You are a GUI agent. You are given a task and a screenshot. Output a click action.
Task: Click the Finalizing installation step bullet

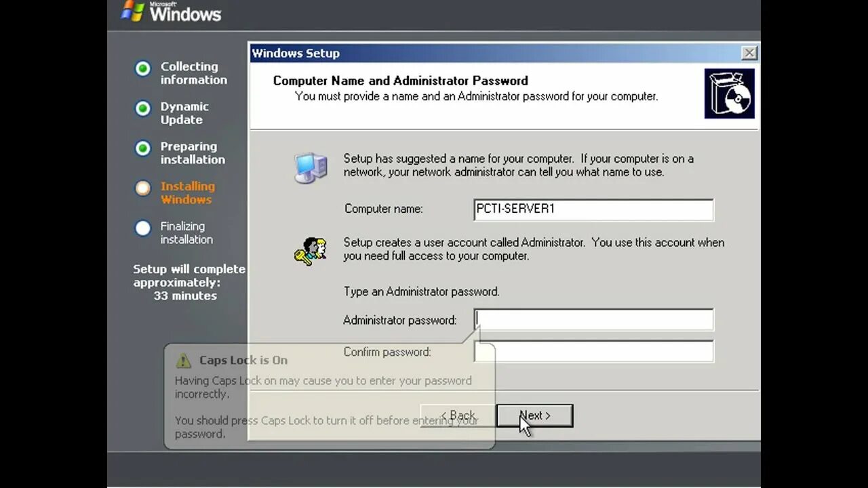(142, 228)
